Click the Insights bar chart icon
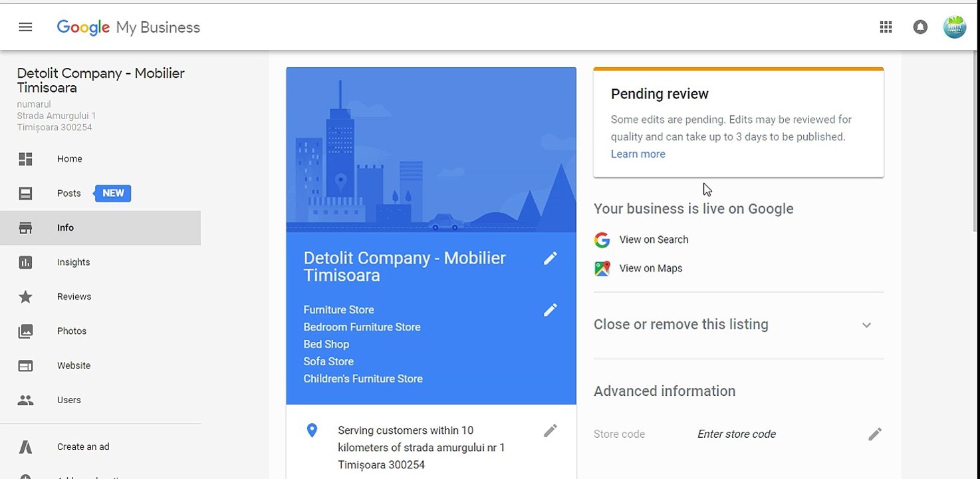Viewport: 980px width, 479px height. 25,262
